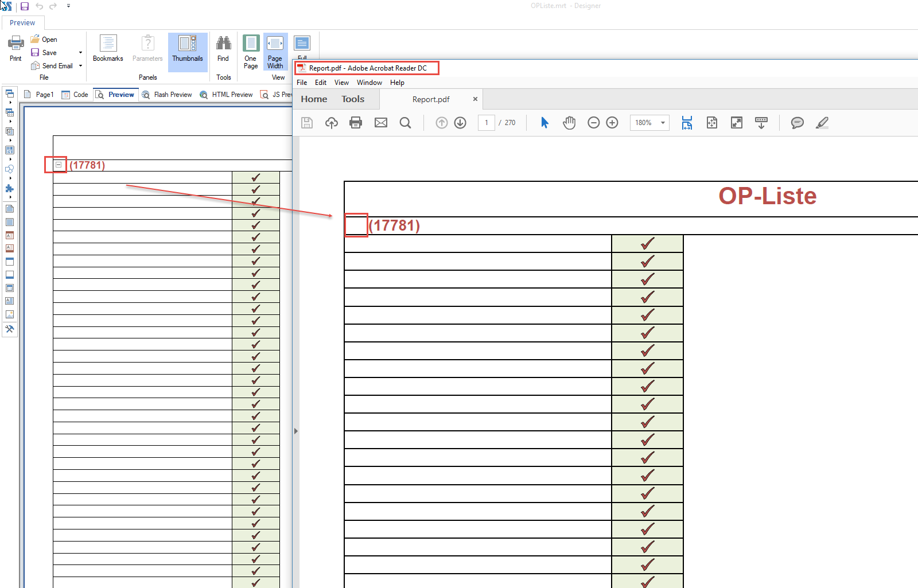This screenshot has height=588, width=918.
Task: Zoom out with the Acrobat minus button
Action: pos(594,123)
